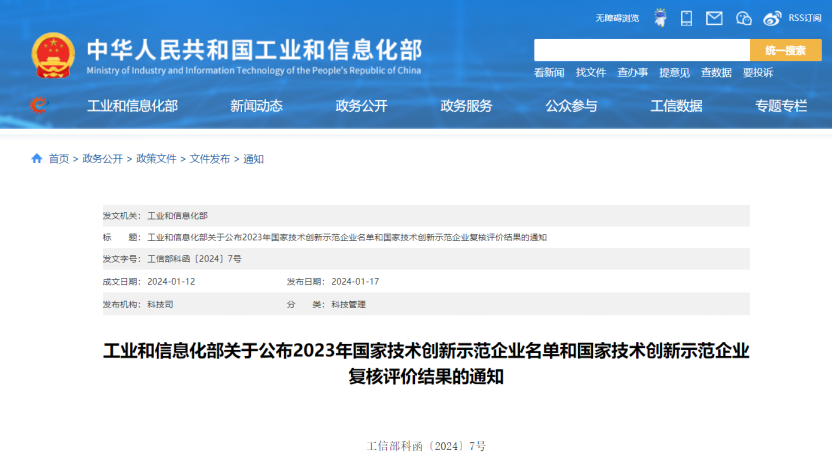This screenshot has height=463, width=833.
Task: Open the RSS订阅 link
Action: click(x=805, y=18)
